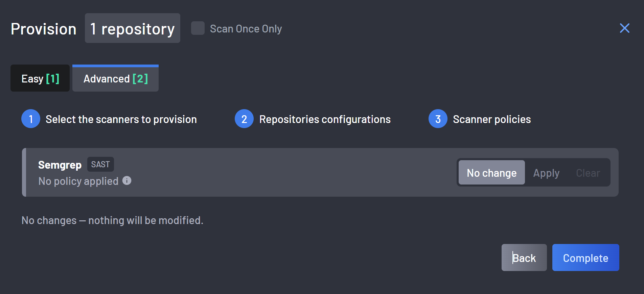
Task: Enable the Scan Once Only checkbox
Action: click(198, 28)
